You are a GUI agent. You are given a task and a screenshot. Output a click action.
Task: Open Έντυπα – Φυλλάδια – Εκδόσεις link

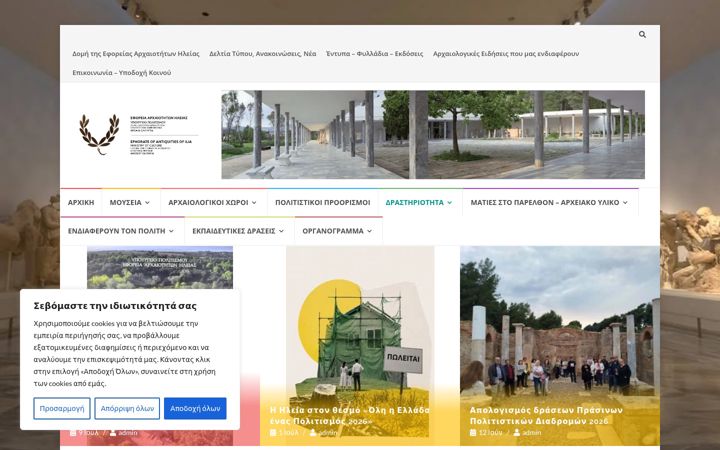pos(375,54)
